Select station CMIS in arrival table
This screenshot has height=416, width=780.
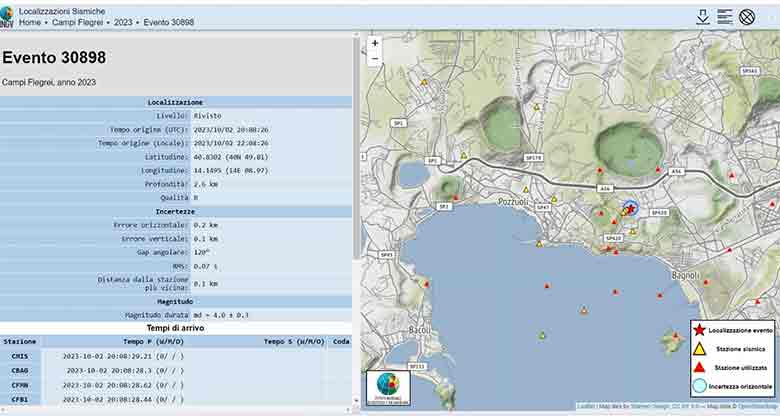19,355
